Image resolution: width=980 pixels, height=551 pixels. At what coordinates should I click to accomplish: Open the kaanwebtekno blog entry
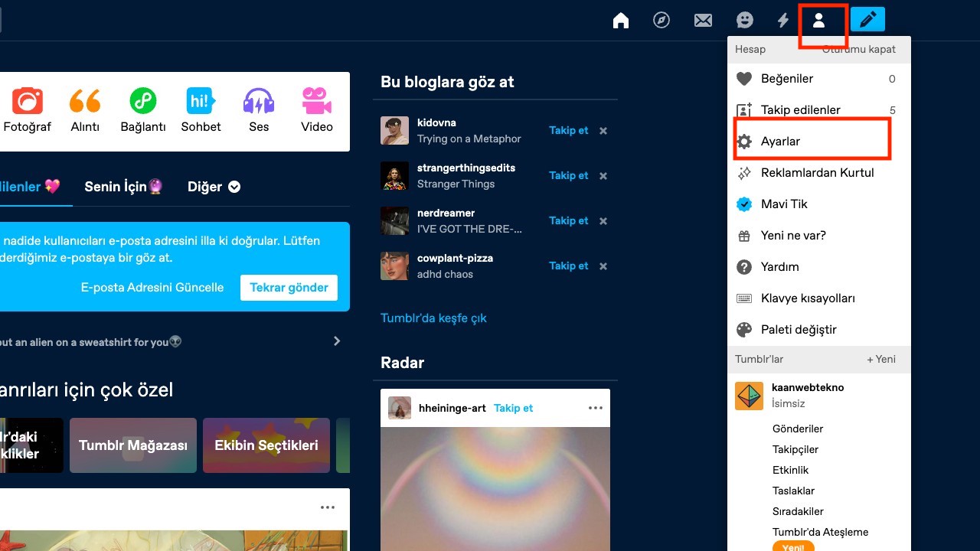point(819,396)
